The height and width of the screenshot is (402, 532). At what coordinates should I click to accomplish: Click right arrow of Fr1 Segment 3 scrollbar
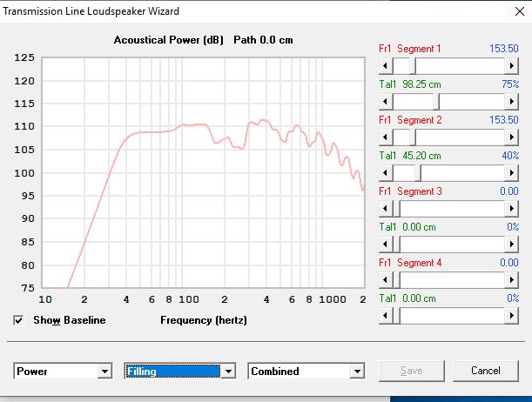pos(511,209)
